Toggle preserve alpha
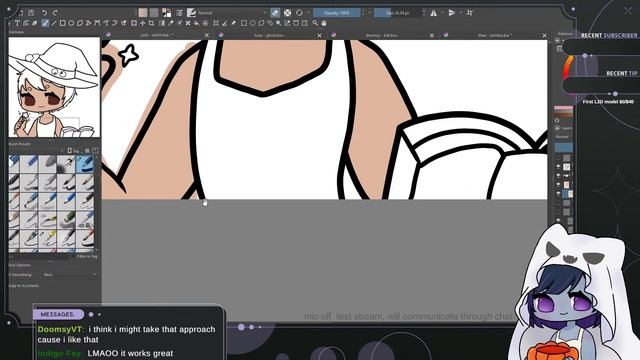 (x=287, y=13)
